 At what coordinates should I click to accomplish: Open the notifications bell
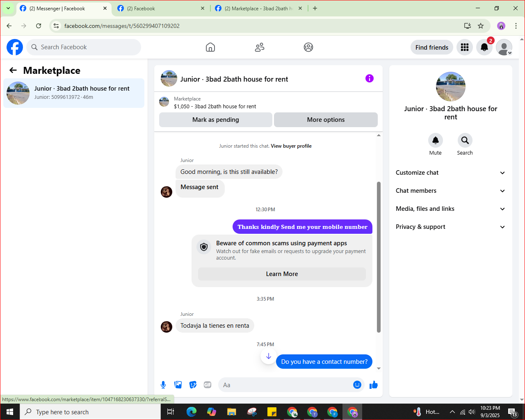pyautogui.click(x=484, y=47)
